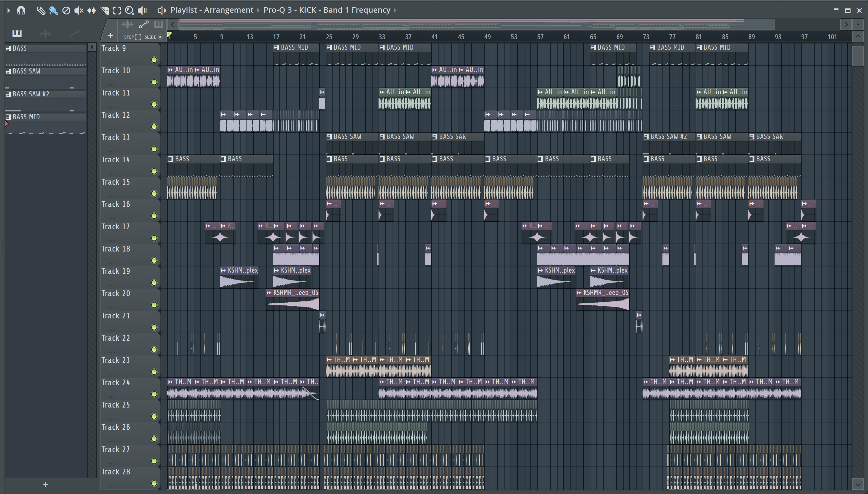Open Pro-Q 3 - KICK Band 1 Frequency dropdown
This screenshot has width=868, height=494.
tap(327, 10)
